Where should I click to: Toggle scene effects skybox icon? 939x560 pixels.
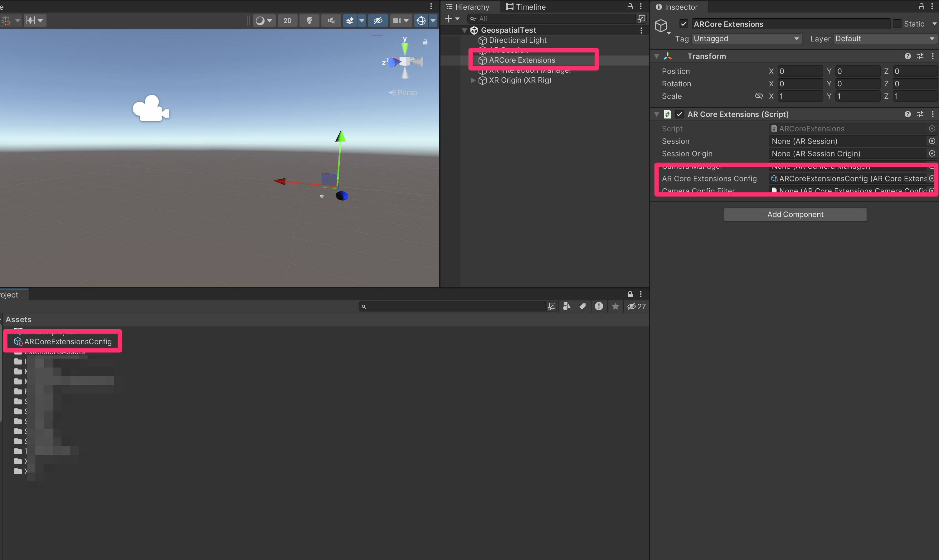coord(350,21)
